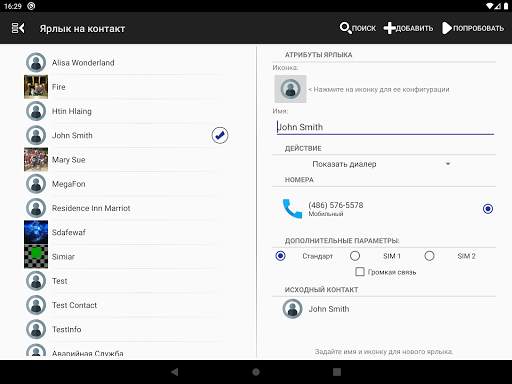The image size is (512, 384).
Task: Open the Показать диалер action dropdown
Action: (381, 164)
